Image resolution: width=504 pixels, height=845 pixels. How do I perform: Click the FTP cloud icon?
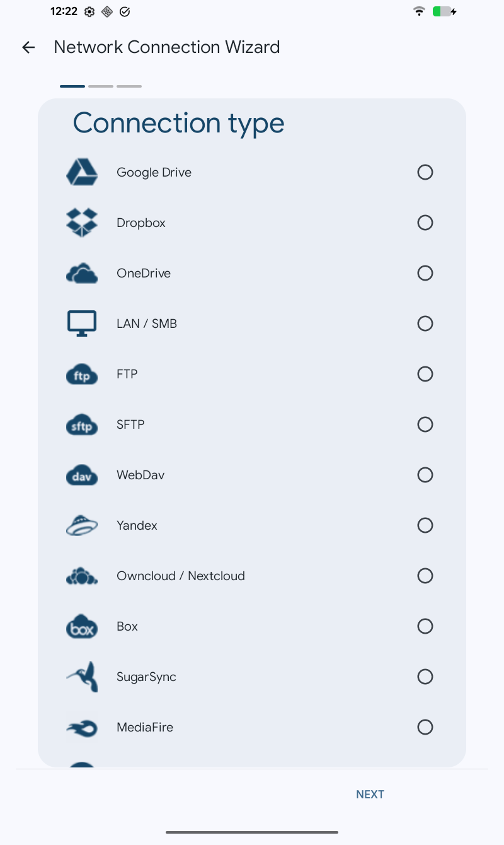tap(82, 374)
